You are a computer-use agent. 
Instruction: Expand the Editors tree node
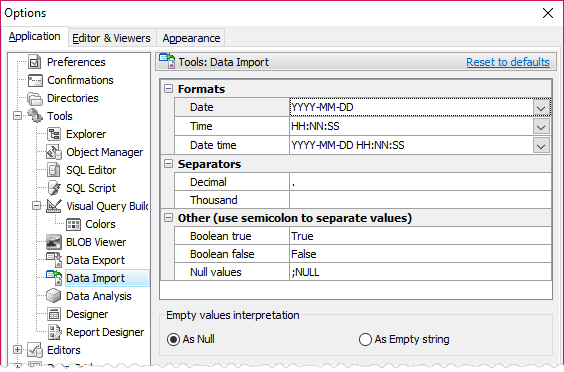click(x=17, y=350)
